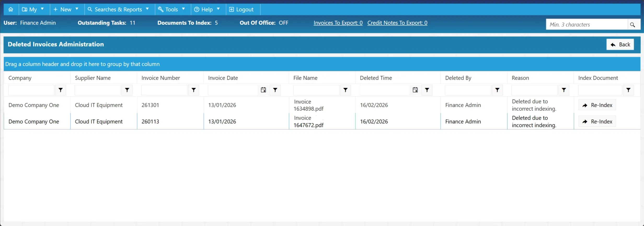Click the Documents To Index count
644x226 pixels.
coord(216,23)
